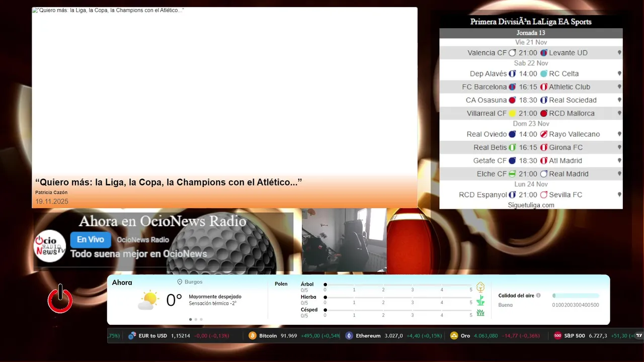Open the 'Quiero más: la Liga' headline
The width and height of the screenshot is (644, 362).
[169, 182]
